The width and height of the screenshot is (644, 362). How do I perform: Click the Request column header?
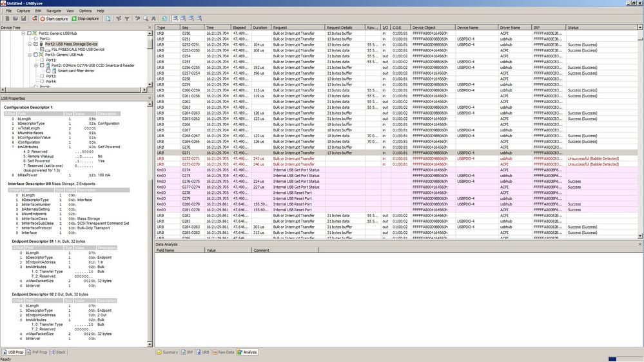pyautogui.click(x=298, y=28)
